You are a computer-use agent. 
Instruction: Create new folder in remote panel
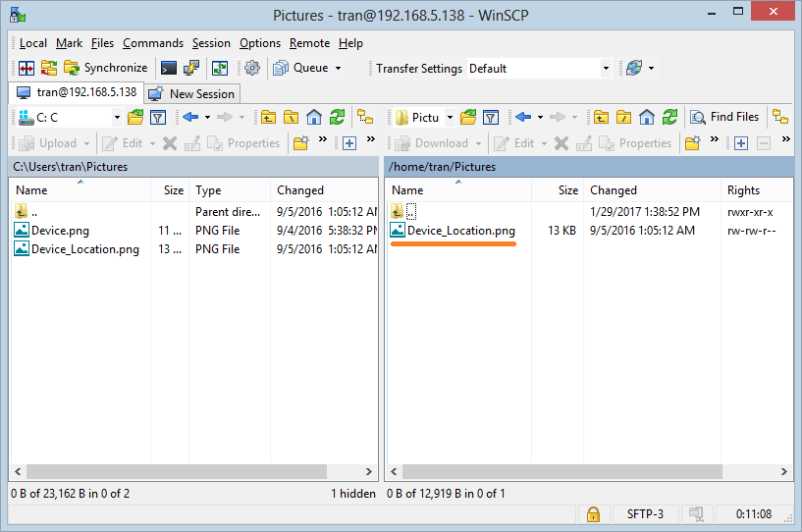[692, 143]
